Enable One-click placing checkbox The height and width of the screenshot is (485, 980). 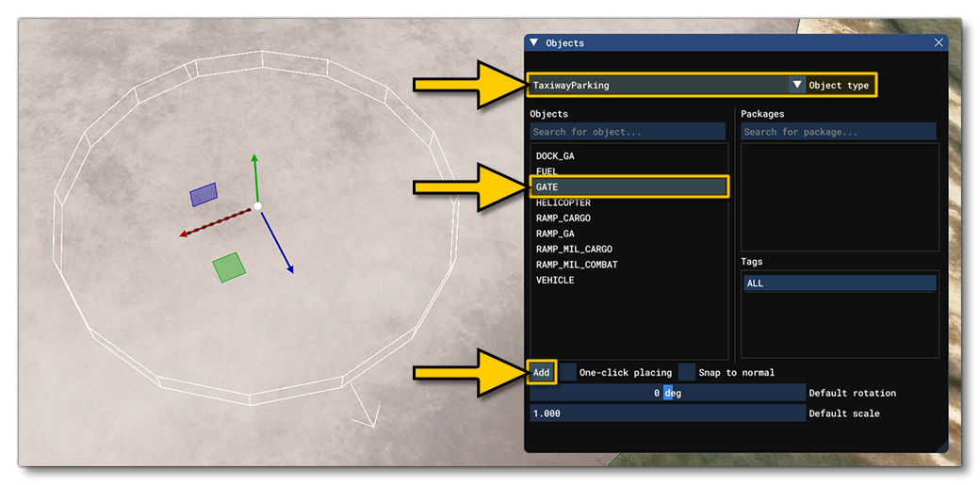coord(567,372)
